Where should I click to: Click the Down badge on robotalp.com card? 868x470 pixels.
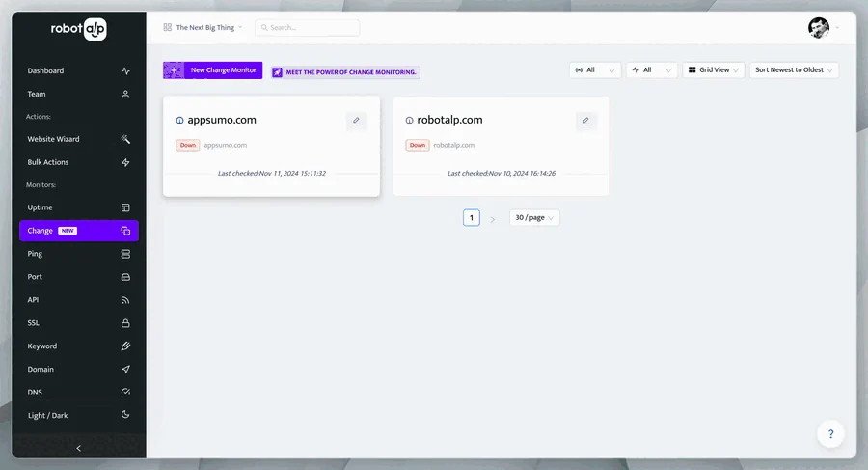[x=418, y=145]
